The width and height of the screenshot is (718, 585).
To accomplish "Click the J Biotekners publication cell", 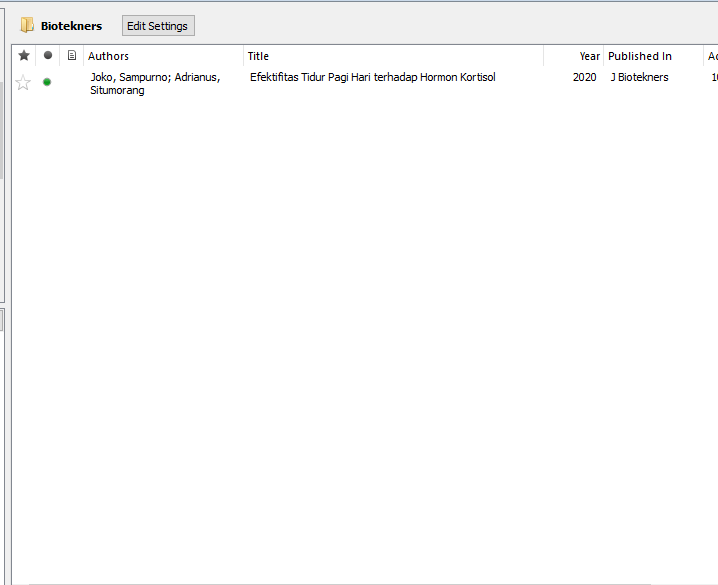I will 639,77.
